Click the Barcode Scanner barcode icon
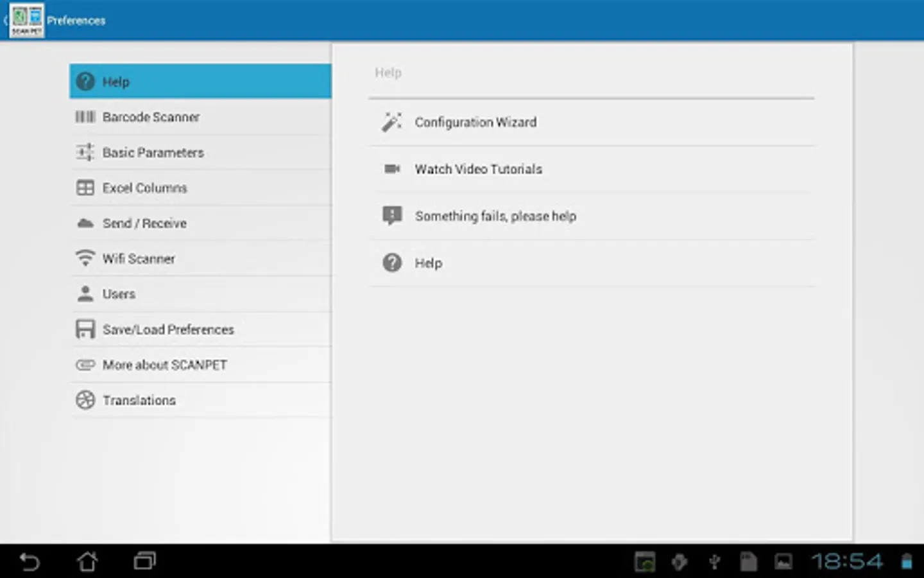Screen dimensions: 924x578 (x=85, y=117)
